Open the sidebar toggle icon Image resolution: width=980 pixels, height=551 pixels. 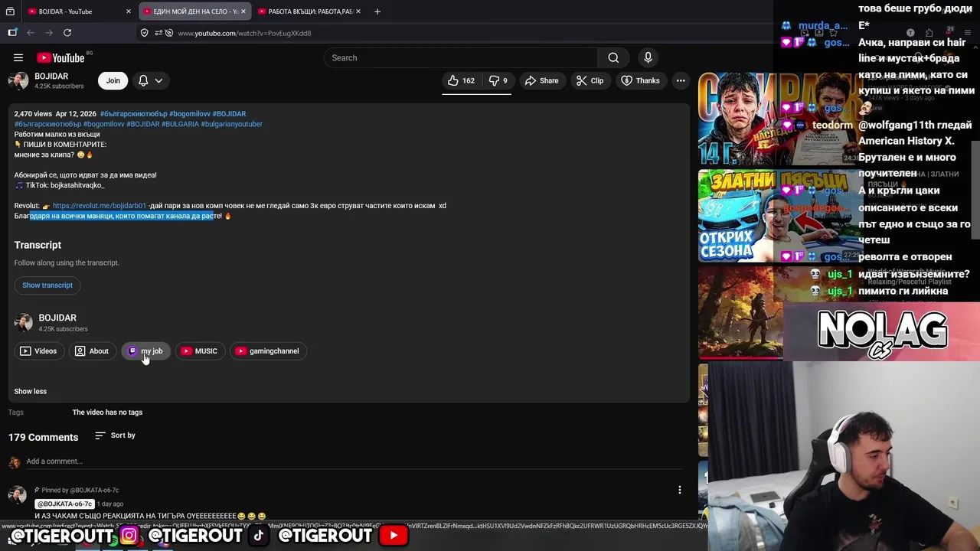tap(12, 33)
